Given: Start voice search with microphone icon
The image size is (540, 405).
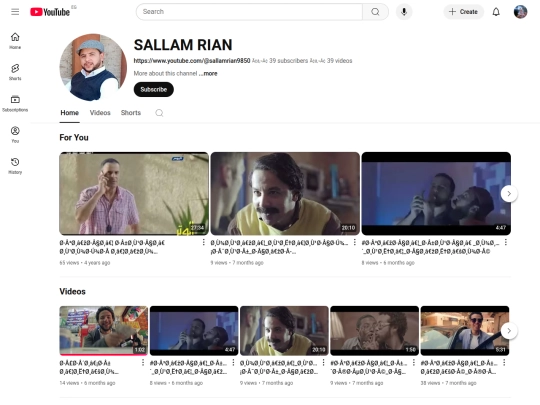Looking at the screenshot, I should [x=404, y=12].
